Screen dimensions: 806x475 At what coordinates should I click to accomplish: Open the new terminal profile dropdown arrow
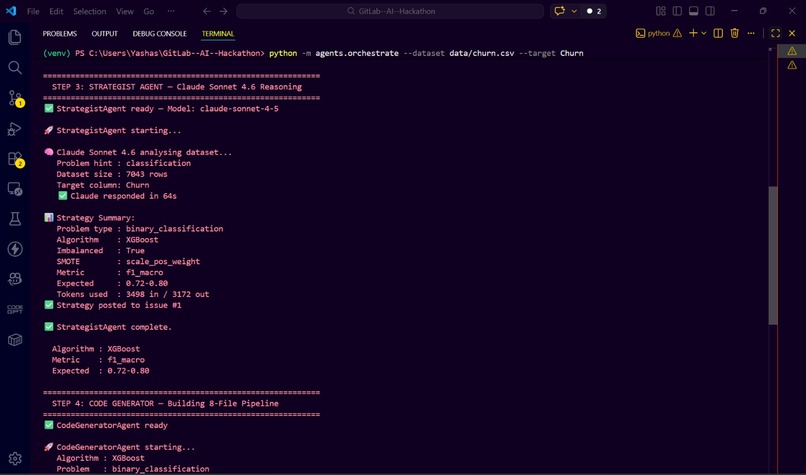pyautogui.click(x=704, y=33)
